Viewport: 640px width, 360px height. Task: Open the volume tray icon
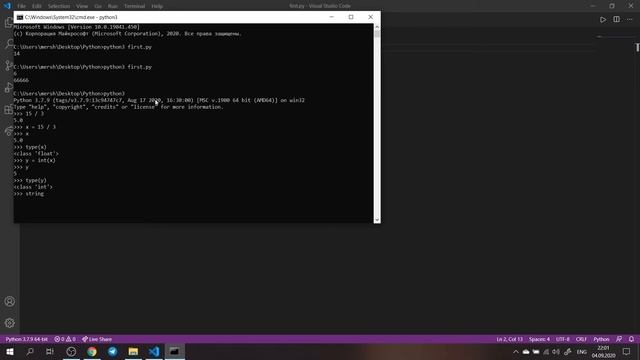pyautogui.click(x=556, y=352)
